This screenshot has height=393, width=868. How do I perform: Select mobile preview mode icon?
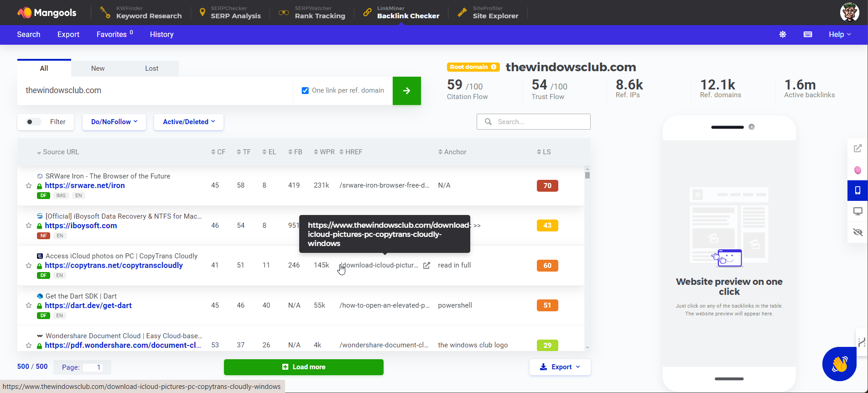(858, 191)
